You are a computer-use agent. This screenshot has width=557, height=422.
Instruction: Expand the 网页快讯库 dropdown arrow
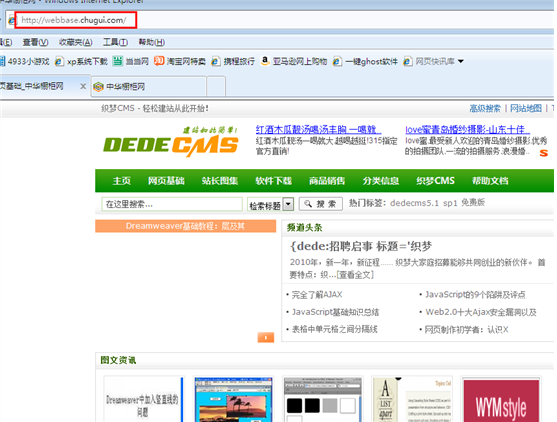(x=461, y=61)
